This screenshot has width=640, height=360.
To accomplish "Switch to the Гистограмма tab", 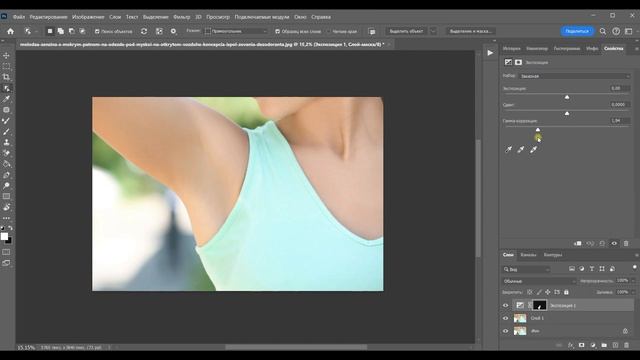I will (x=567, y=49).
